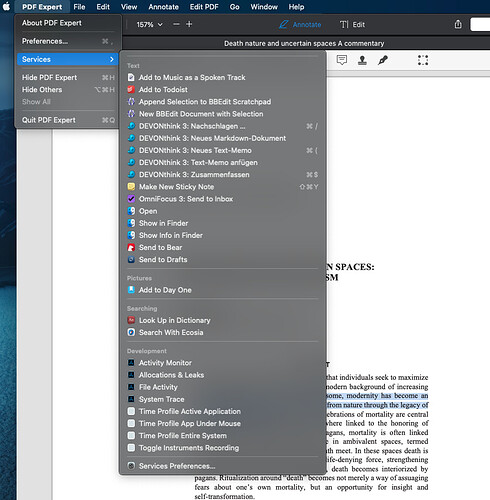Click the document title tab 'Death nature and uncertain spaces'

pyautogui.click(x=304, y=44)
